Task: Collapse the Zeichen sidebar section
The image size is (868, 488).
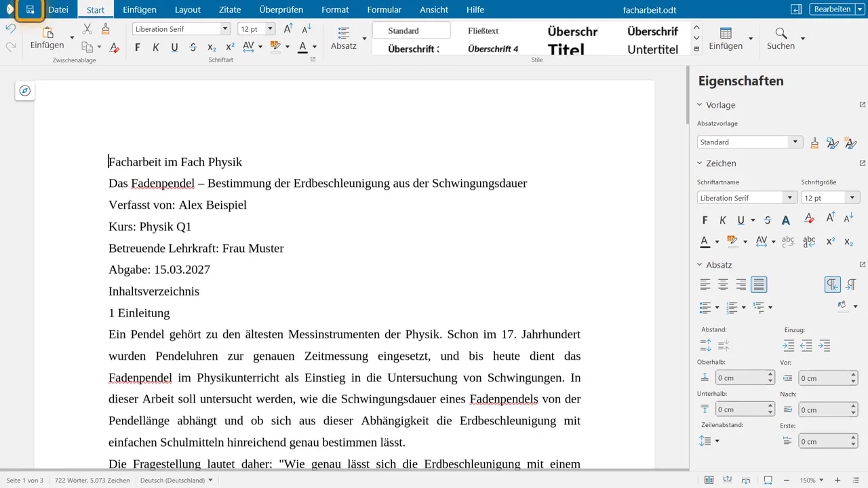Action: [700, 163]
